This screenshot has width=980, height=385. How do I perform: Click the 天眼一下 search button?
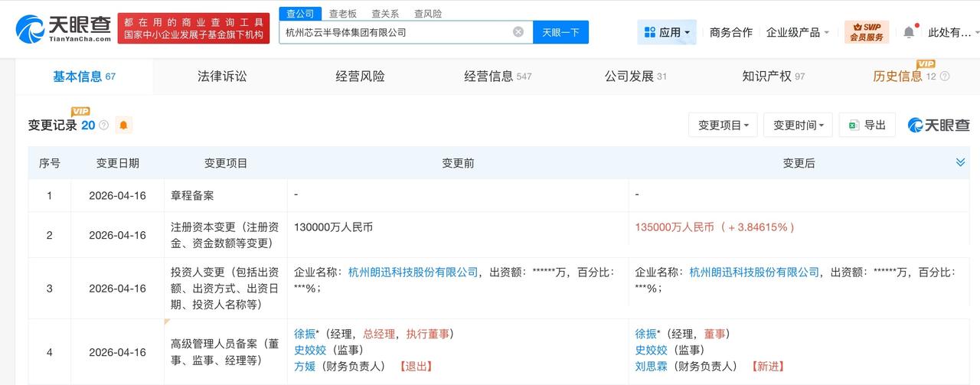point(560,32)
